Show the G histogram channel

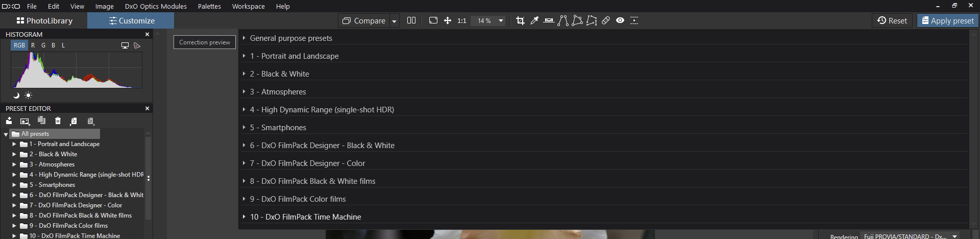43,45
